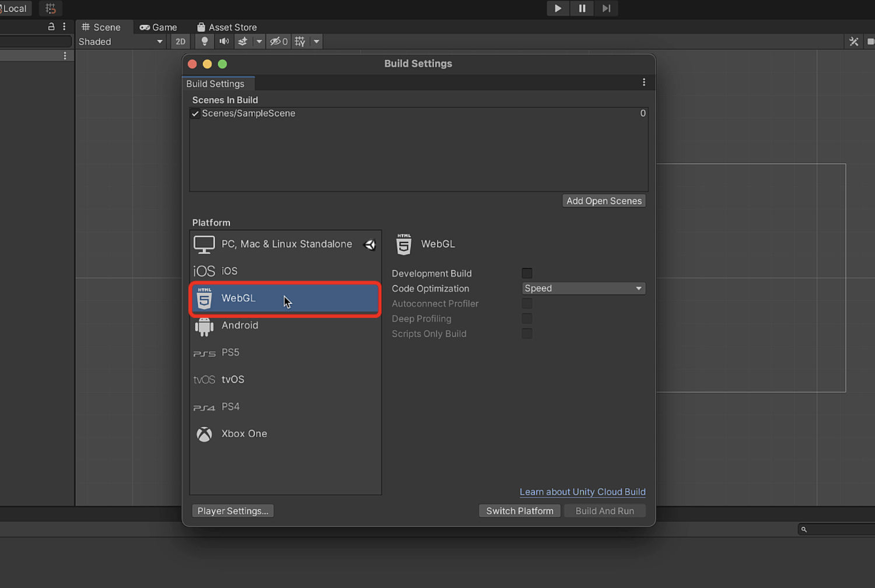Screen dimensions: 875x588
Task: Maximize the Build Settings window
Action: (x=222, y=64)
